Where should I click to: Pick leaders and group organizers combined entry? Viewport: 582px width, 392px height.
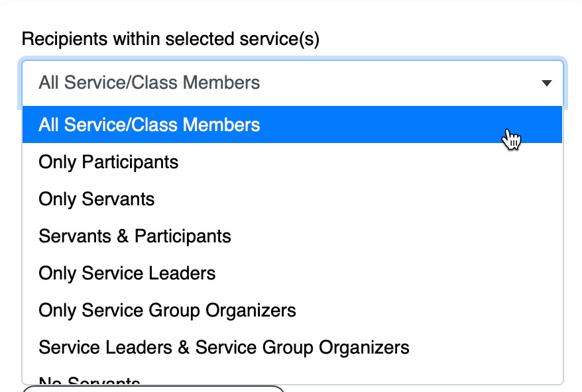pyautogui.click(x=224, y=348)
